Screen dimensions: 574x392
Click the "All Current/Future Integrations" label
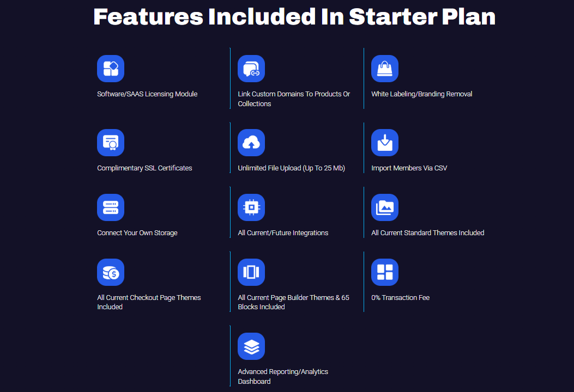[x=283, y=233]
